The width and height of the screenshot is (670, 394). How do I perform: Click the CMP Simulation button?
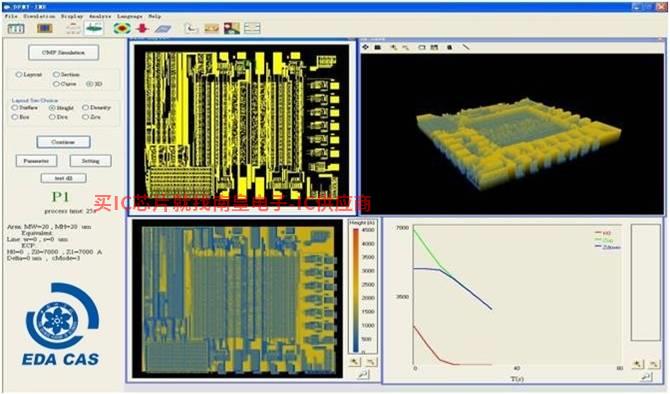[64, 53]
